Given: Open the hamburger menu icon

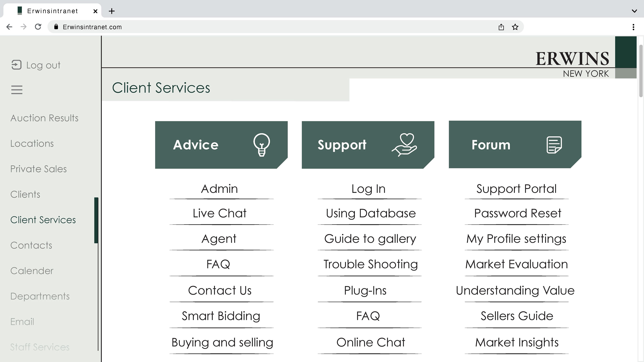Looking at the screenshot, I should coord(17,90).
